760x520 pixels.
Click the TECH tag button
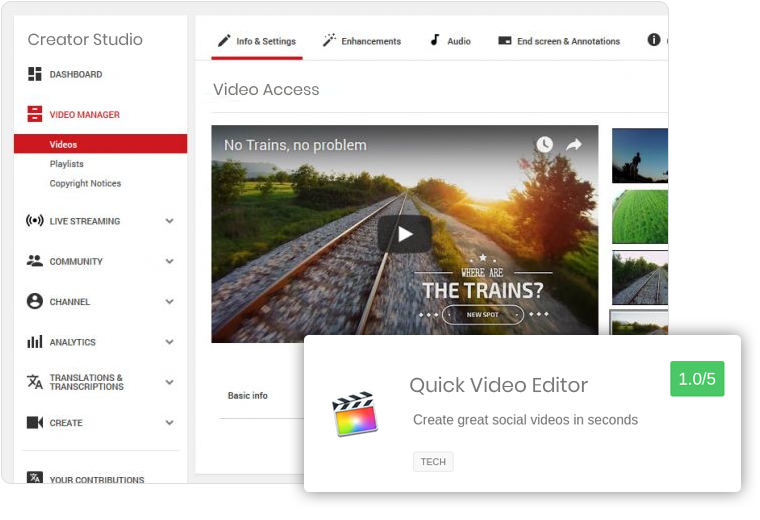pyautogui.click(x=433, y=461)
